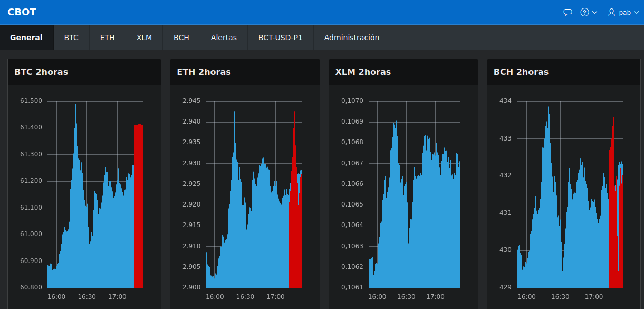This screenshot has width=644, height=309.
Task: Click the help question-mark icon
Action: tap(584, 12)
